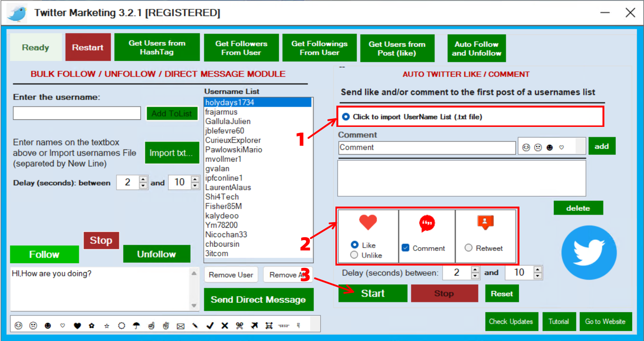Select the Retweet radio button
The image size is (644, 341).
(468, 248)
